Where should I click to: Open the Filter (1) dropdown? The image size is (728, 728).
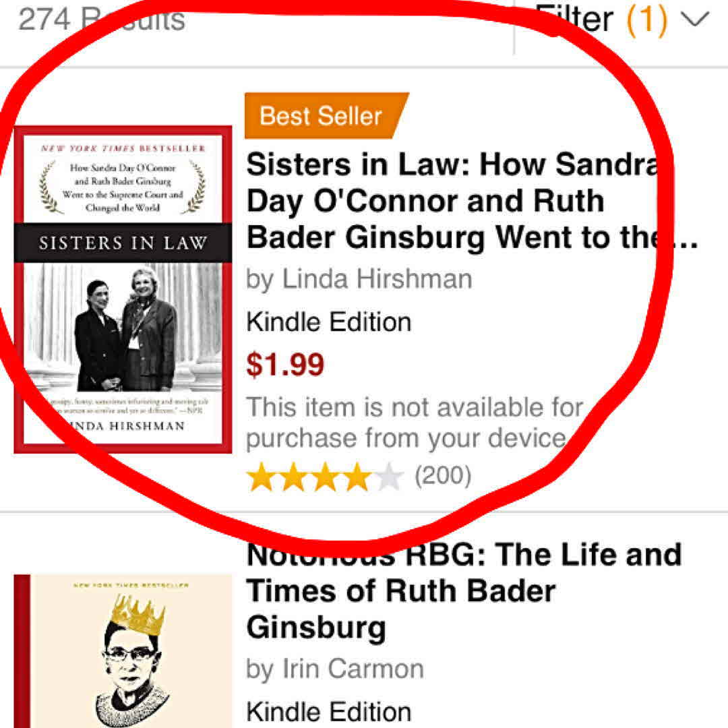click(x=621, y=20)
